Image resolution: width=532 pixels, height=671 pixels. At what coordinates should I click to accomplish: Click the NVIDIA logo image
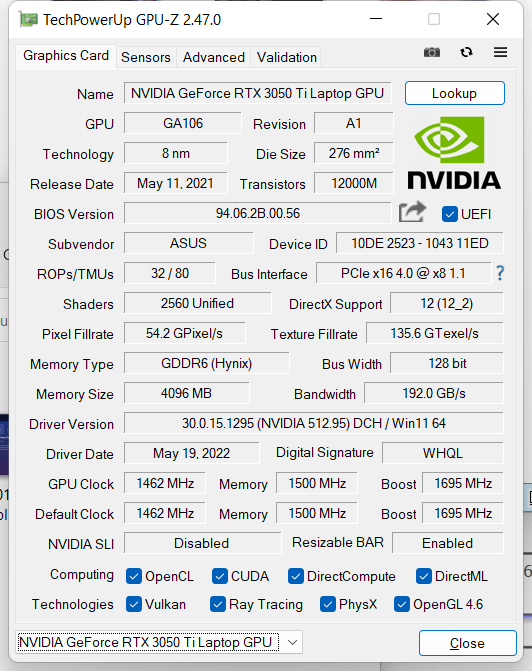coord(454,153)
